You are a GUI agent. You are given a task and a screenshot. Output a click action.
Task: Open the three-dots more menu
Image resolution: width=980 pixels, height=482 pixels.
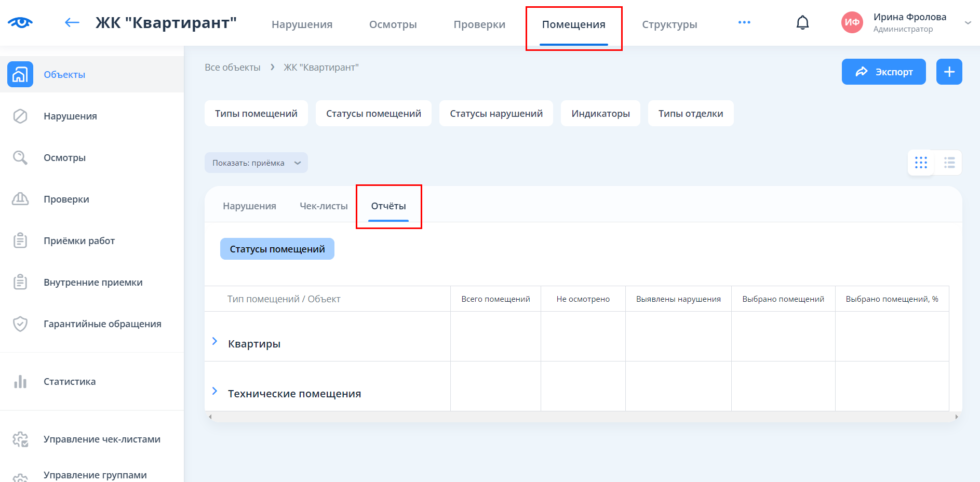click(x=744, y=23)
